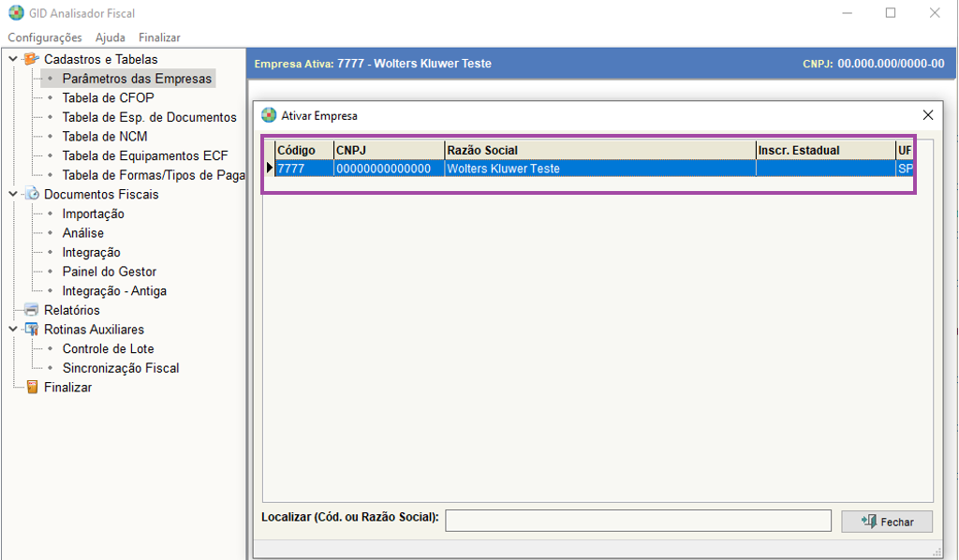The height and width of the screenshot is (560, 959).
Task: Click the Localizar search input field
Action: point(638,521)
